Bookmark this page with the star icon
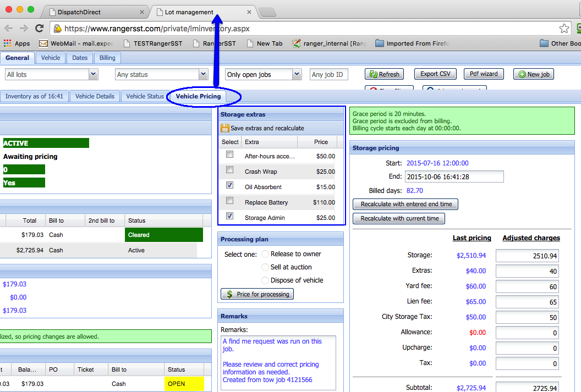The image size is (581, 392). coord(564,29)
